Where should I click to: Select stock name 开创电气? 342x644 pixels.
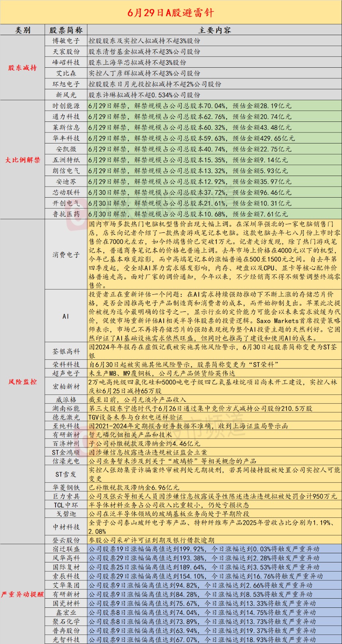(x=66, y=203)
